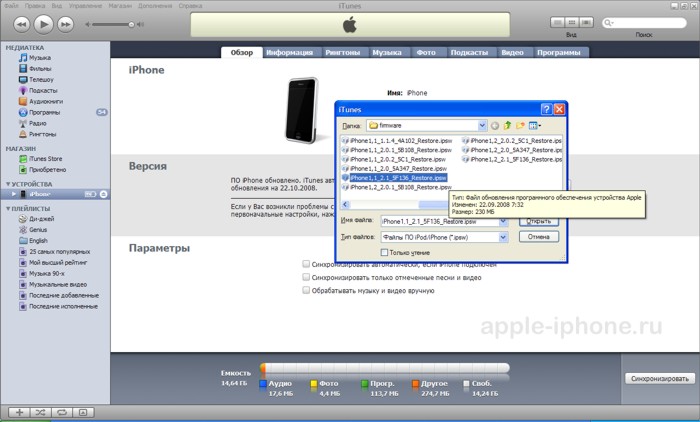Switch to the Фото tab
The image size is (700, 422).
[426, 52]
